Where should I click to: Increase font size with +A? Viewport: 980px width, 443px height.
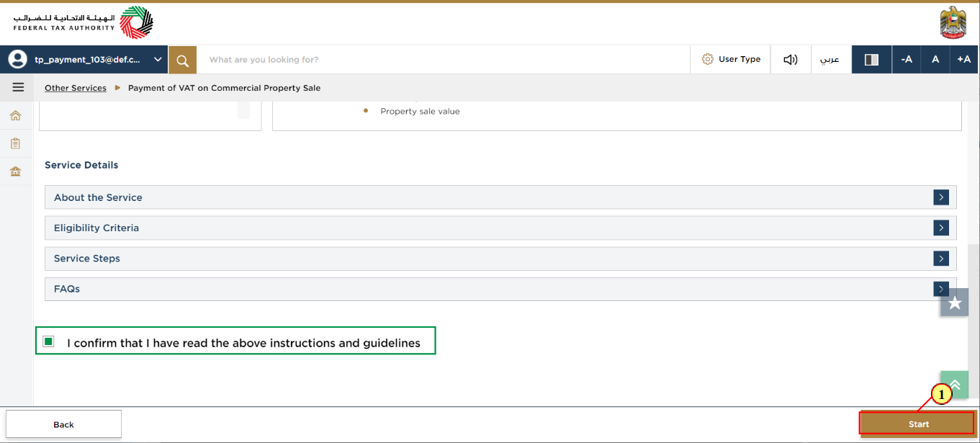tap(964, 60)
